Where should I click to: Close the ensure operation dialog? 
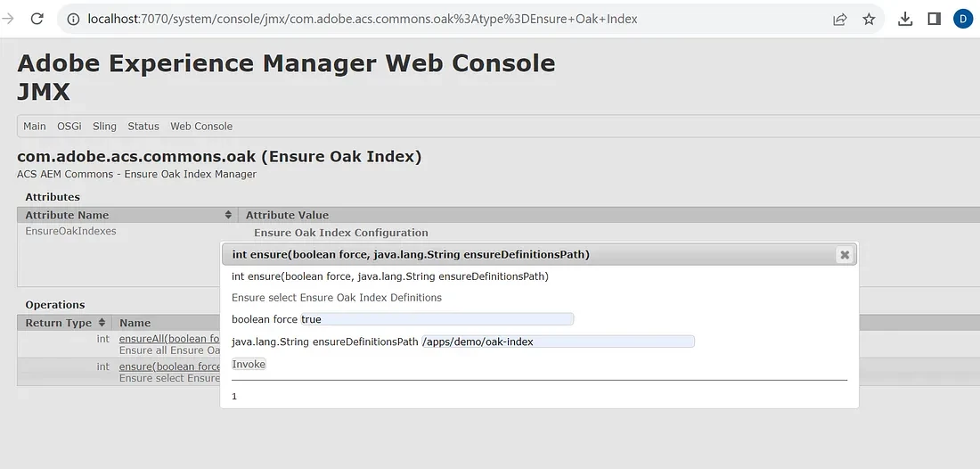845,254
